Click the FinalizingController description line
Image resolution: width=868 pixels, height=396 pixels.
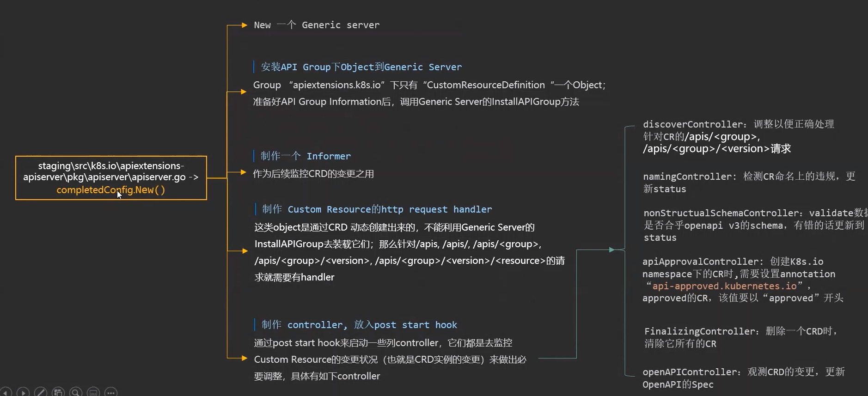[x=741, y=331]
